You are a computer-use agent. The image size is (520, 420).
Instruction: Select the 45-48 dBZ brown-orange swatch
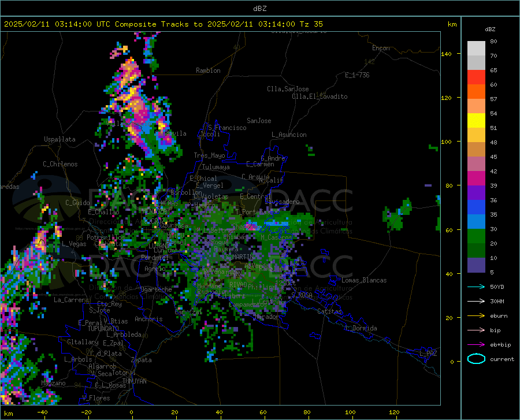[x=476, y=150]
